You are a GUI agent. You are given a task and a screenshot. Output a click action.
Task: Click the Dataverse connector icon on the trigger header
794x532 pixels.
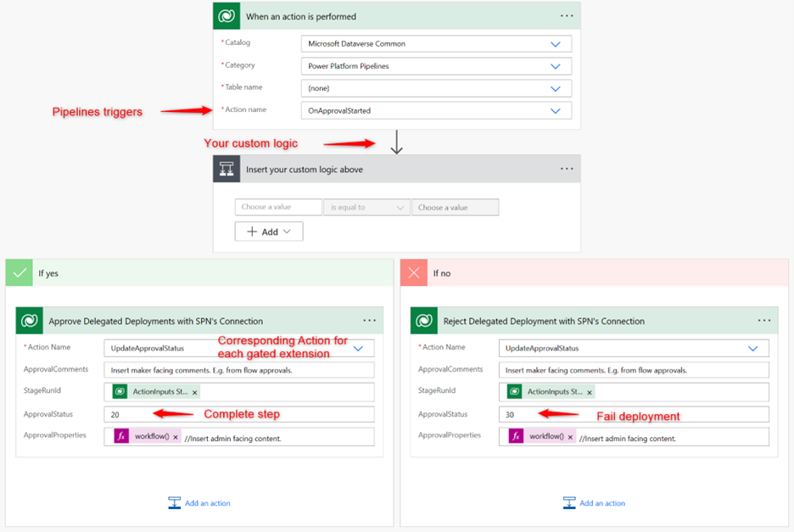(x=226, y=15)
